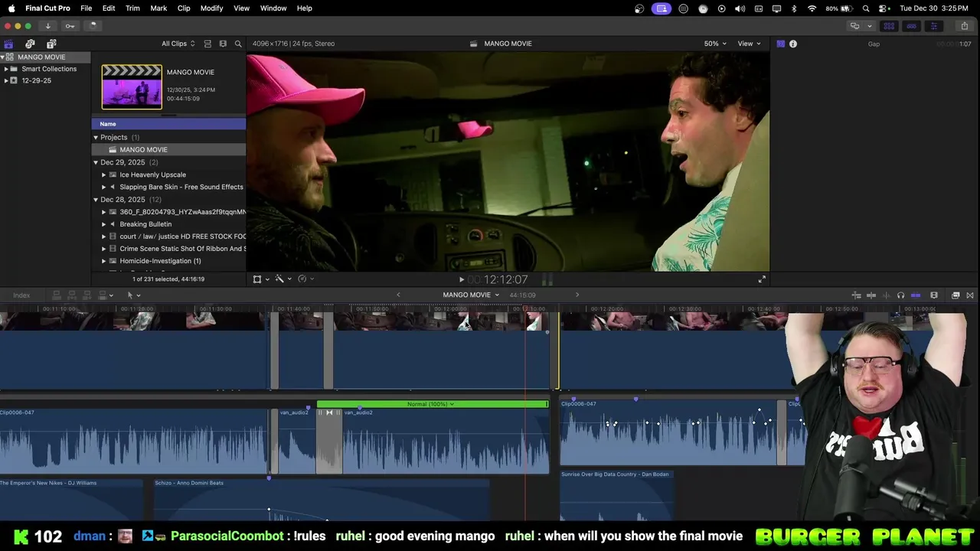Open the All Clips filter dropdown
980x551 pixels.
[x=178, y=44]
